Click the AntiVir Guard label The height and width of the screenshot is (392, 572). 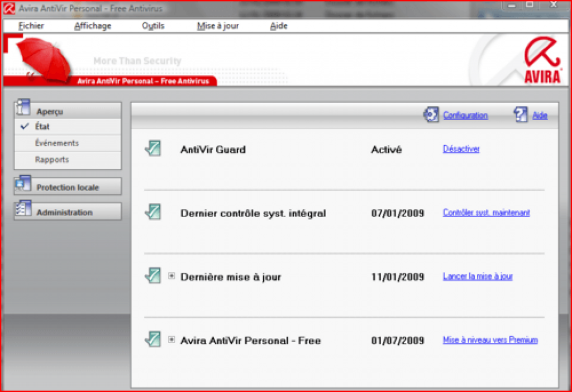213,150
